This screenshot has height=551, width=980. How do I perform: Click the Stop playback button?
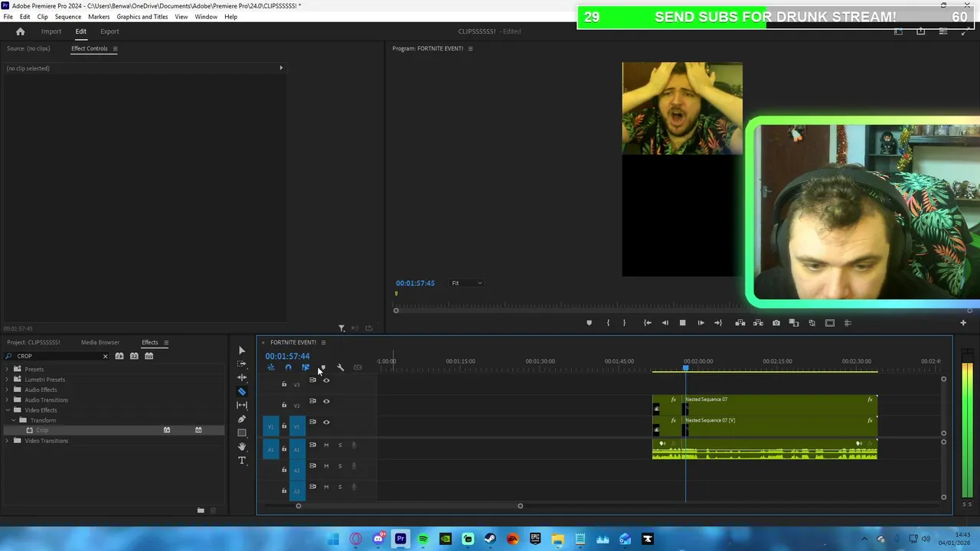(683, 323)
